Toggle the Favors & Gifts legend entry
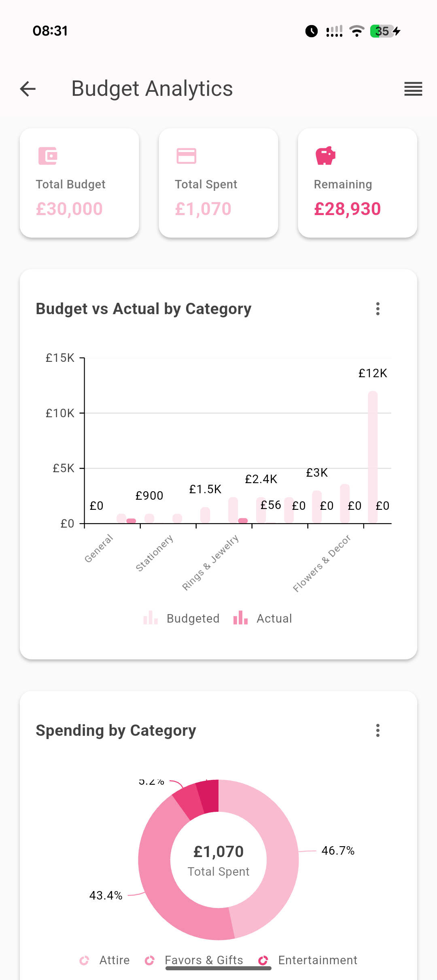 point(194,960)
